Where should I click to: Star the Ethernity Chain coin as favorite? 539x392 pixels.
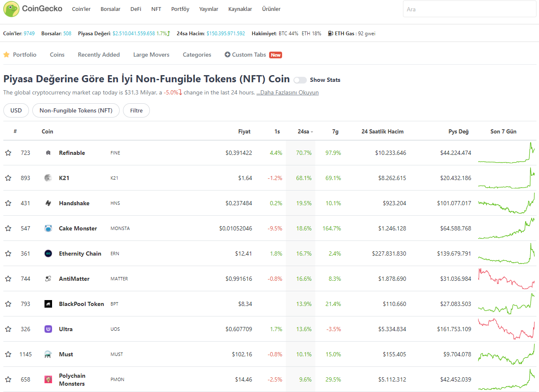[8, 253]
